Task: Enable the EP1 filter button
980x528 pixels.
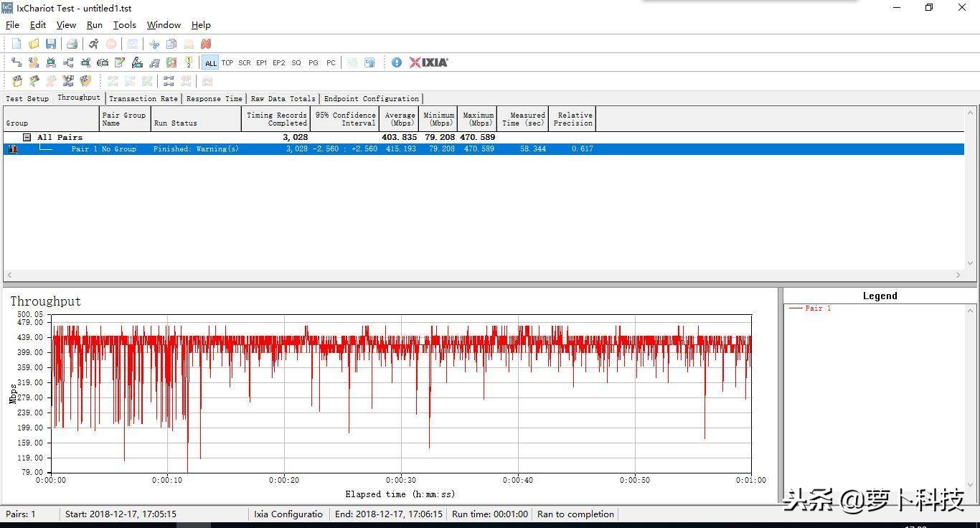Action: click(x=262, y=63)
